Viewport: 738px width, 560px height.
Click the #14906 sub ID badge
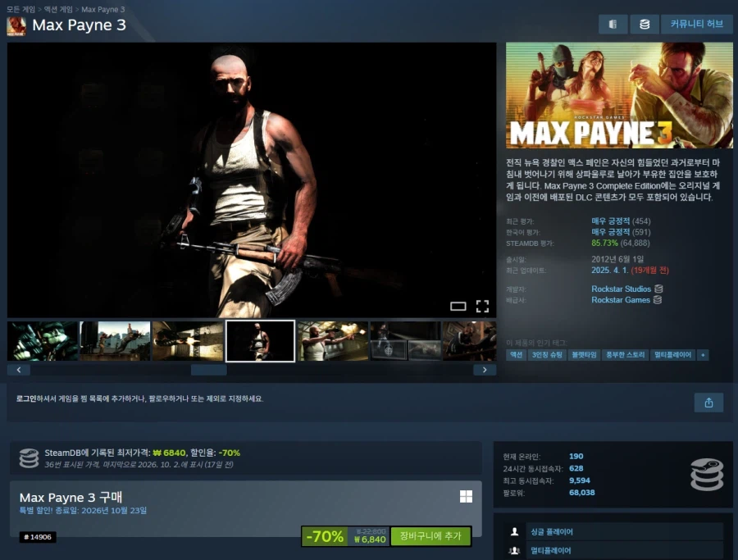38,537
